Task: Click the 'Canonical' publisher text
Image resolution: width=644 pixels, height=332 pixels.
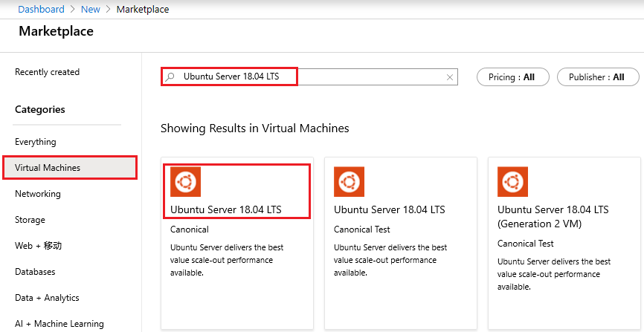Action: [190, 230]
